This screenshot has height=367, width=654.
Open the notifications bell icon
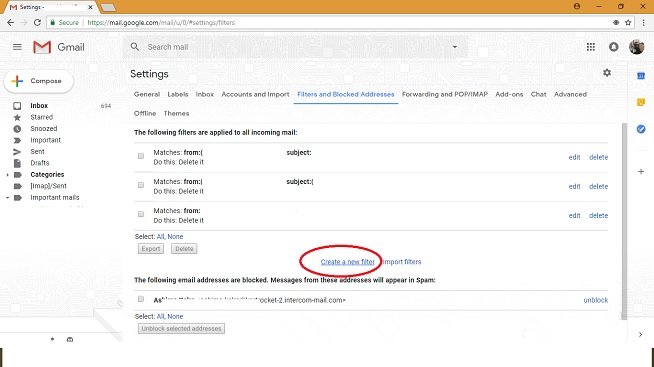tap(614, 47)
